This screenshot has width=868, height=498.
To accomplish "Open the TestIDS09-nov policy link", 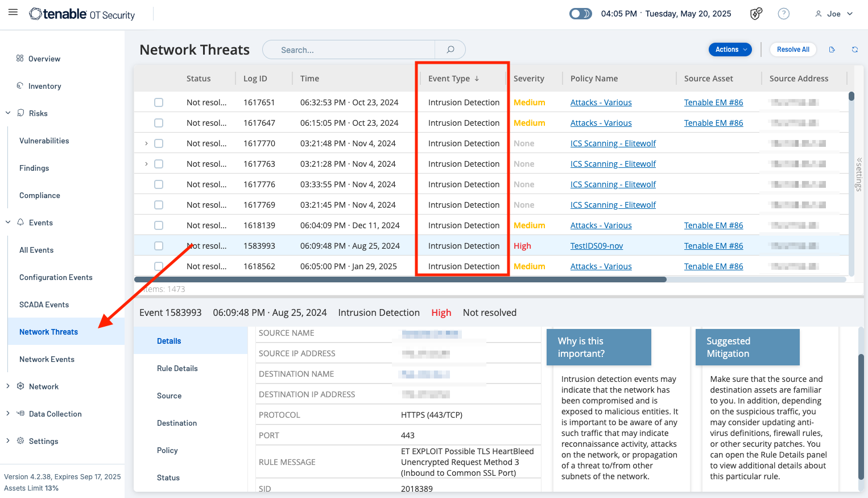I will pos(597,246).
